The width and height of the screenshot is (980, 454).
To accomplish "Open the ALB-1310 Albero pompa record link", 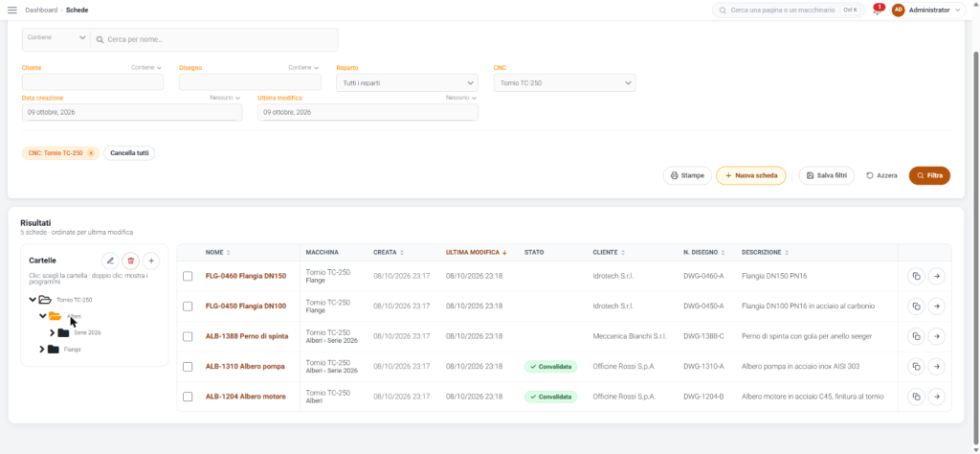I will tap(245, 367).
